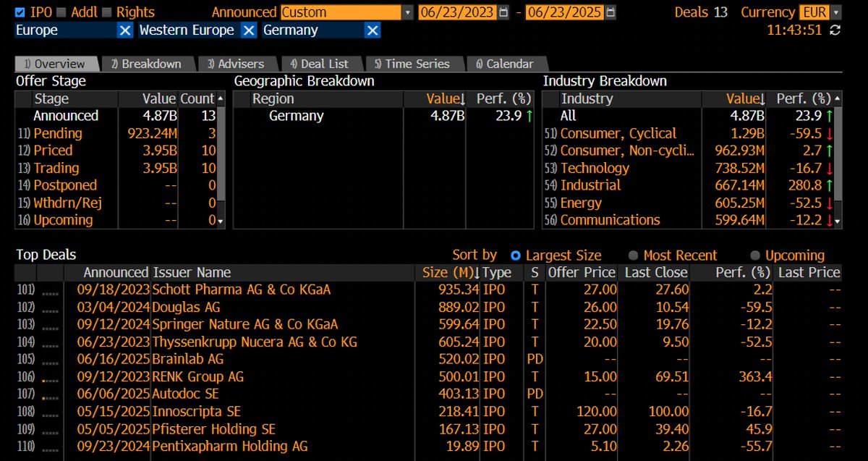
Task: Click the refresh icon next to time
Action: (835, 30)
